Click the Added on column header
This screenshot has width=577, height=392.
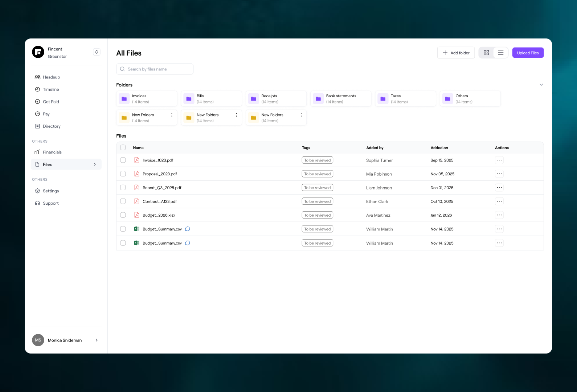[x=439, y=148]
